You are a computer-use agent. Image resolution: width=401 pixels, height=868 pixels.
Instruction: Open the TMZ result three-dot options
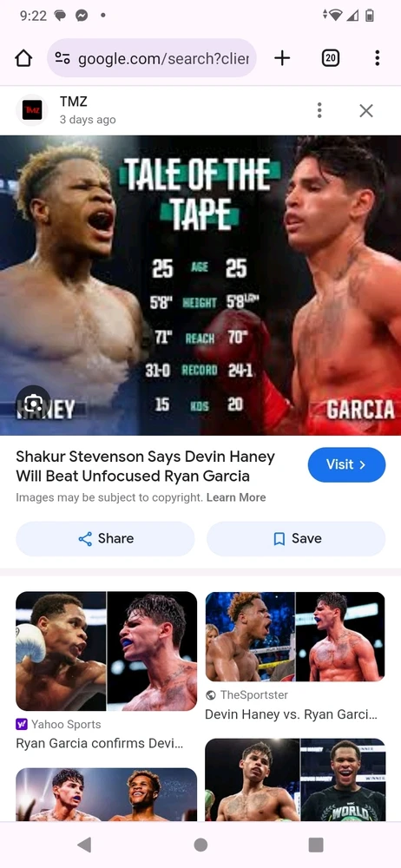[x=319, y=110]
